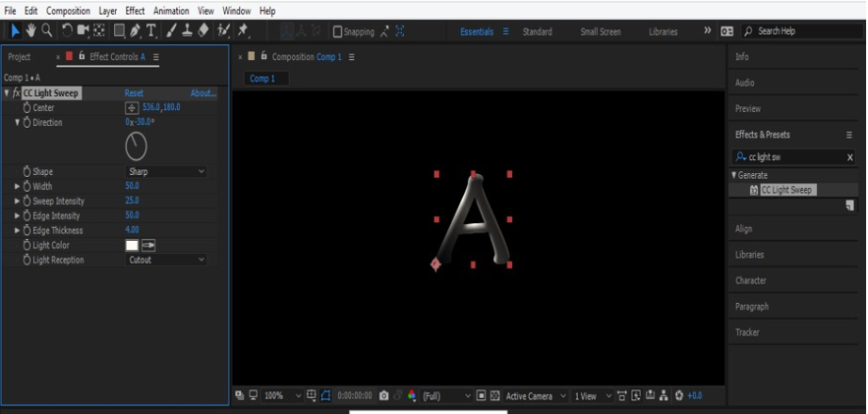Select the Brush tool
The width and height of the screenshot is (868, 414).
[x=171, y=31]
